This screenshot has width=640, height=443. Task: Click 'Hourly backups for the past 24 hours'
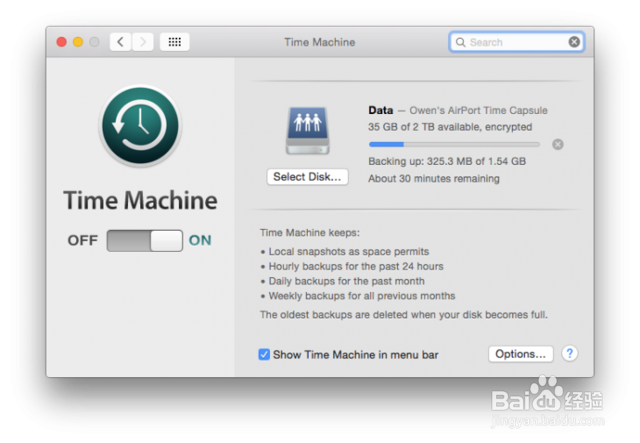pyautogui.click(x=356, y=266)
